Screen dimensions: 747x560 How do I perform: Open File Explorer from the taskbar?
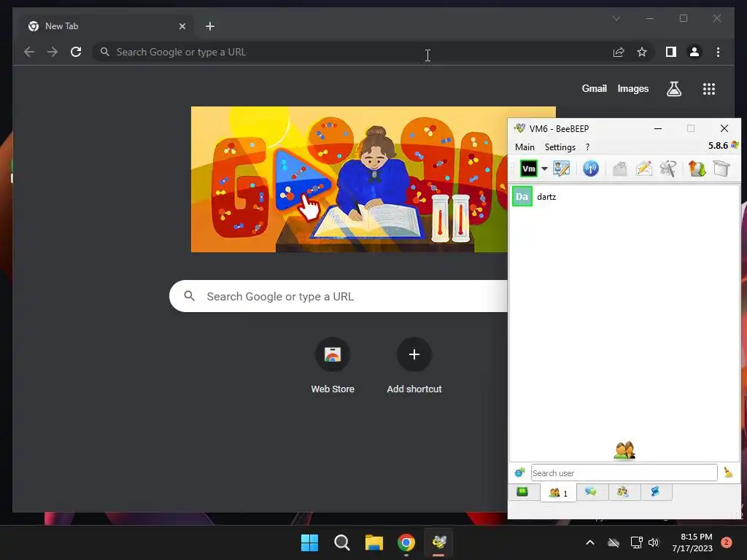click(x=374, y=542)
